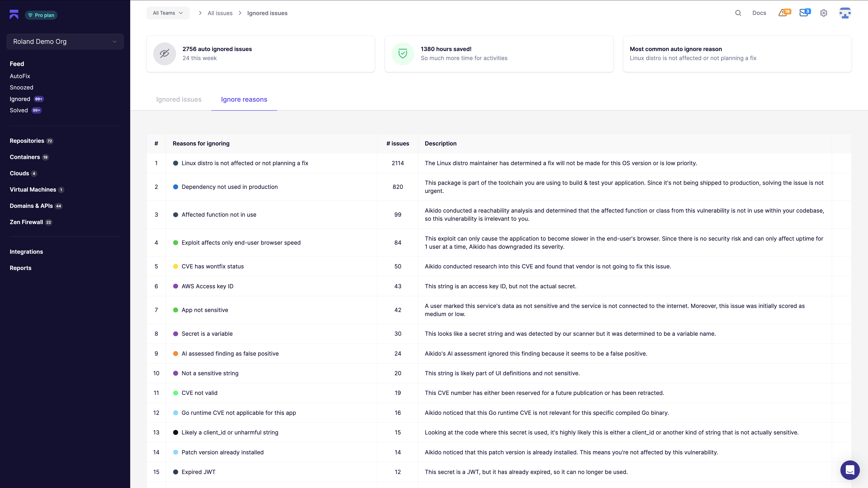The width and height of the screenshot is (868, 488).
Task: Select 'AWS Access key ID' row
Action: (499, 286)
